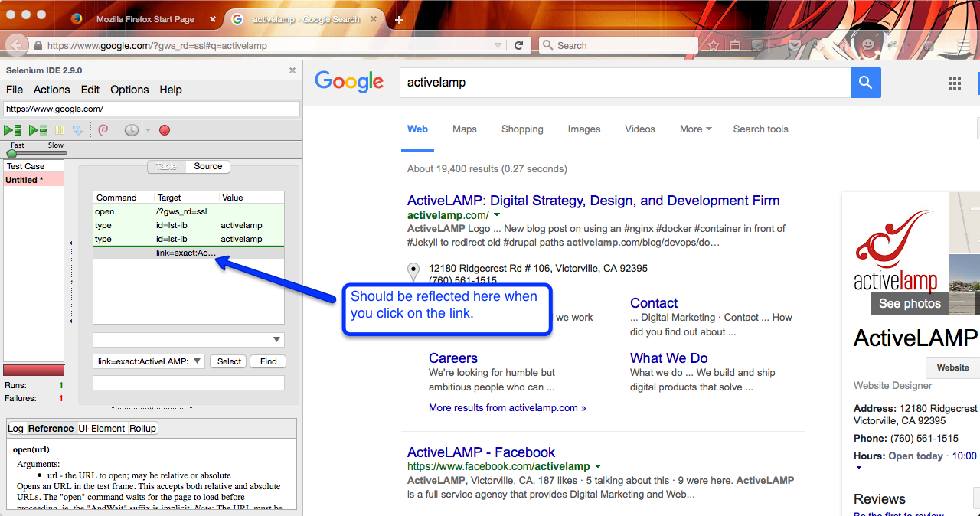This screenshot has height=516, width=980.
Task: Click the Step icon in Selenium toolbar
Action: pyautogui.click(x=77, y=130)
